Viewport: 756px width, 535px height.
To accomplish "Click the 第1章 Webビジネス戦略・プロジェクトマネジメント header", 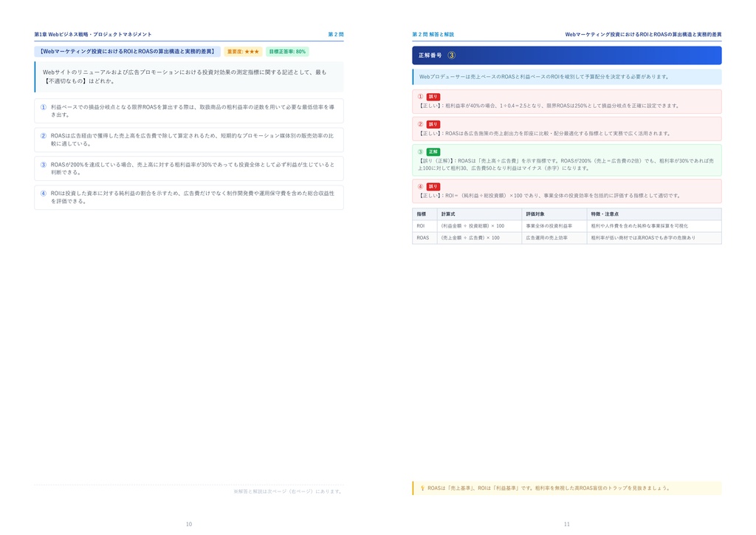I will 93,34.
